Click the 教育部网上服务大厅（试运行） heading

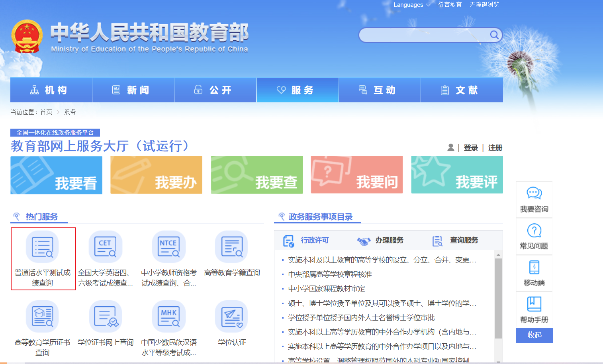(x=101, y=146)
